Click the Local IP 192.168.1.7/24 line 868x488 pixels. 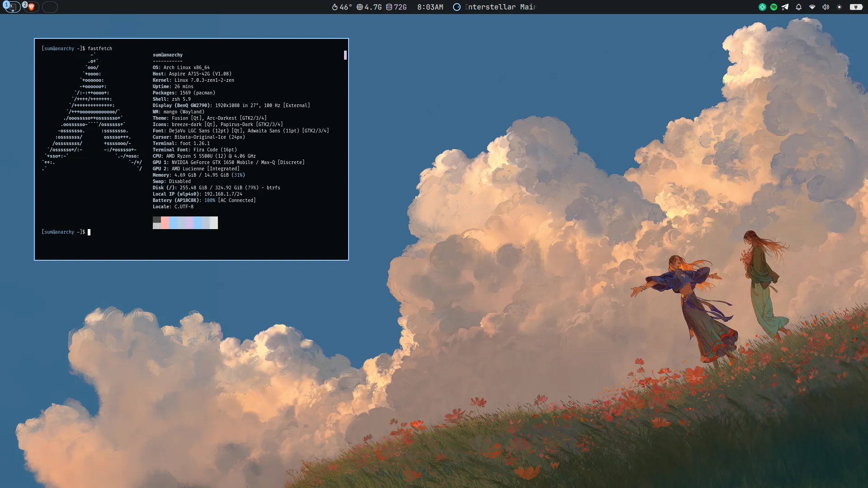[198, 194]
